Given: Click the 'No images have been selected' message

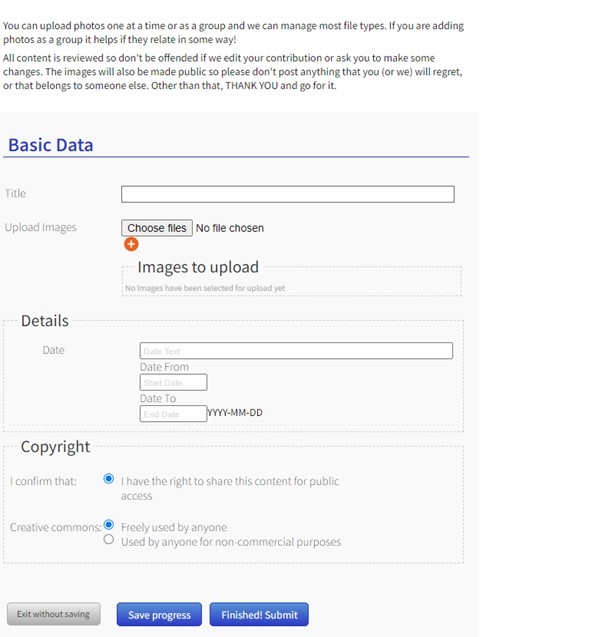Looking at the screenshot, I should tap(205, 288).
